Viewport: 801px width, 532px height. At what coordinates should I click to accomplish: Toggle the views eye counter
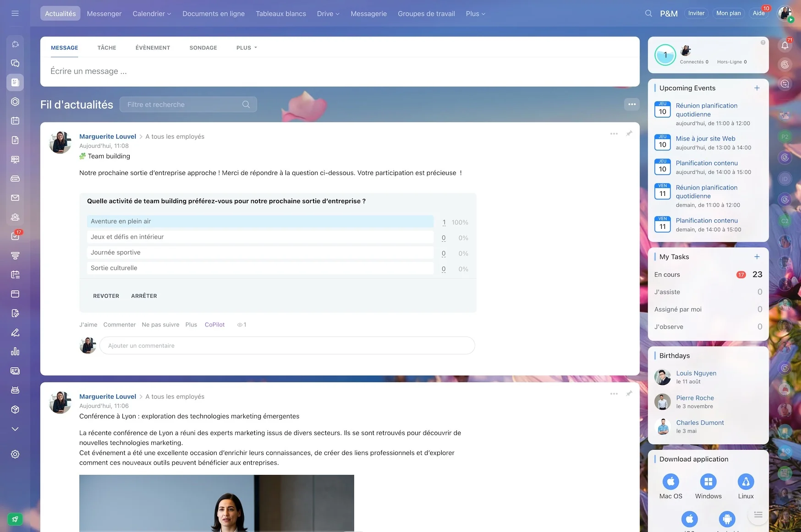pyautogui.click(x=241, y=325)
